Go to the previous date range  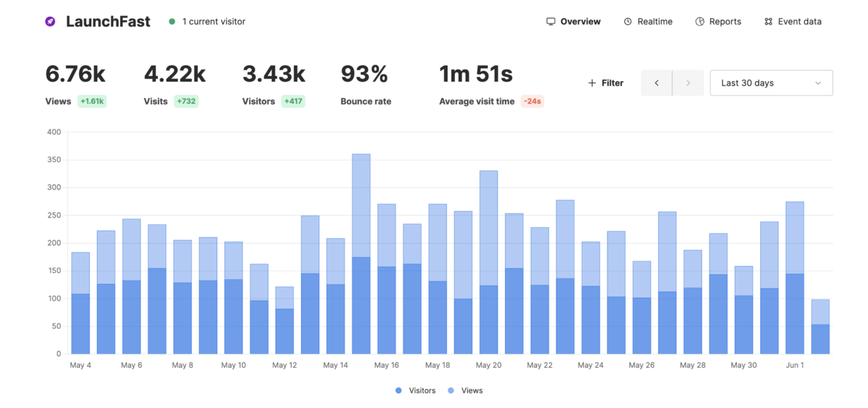click(x=656, y=83)
